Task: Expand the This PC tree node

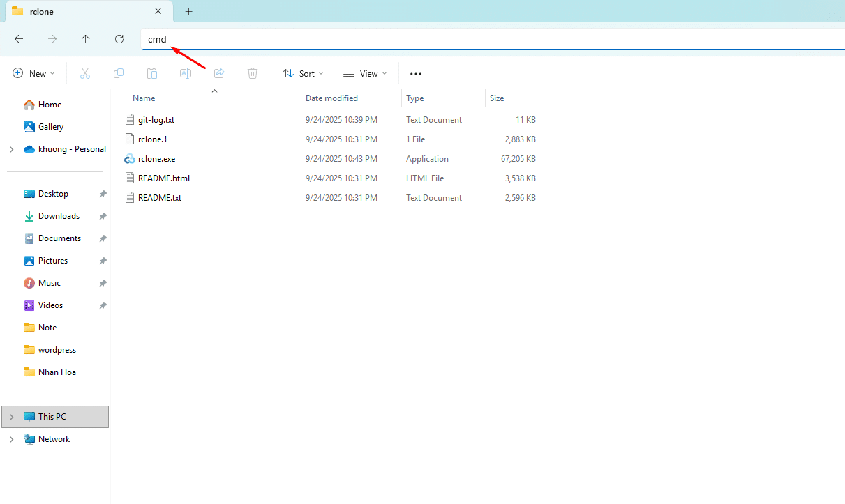Action: (x=11, y=417)
